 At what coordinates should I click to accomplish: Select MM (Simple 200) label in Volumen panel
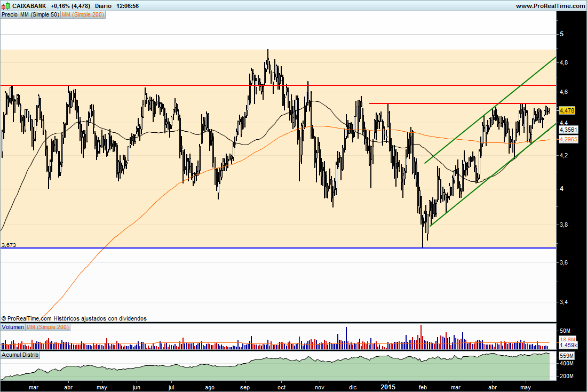pyautogui.click(x=47, y=327)
